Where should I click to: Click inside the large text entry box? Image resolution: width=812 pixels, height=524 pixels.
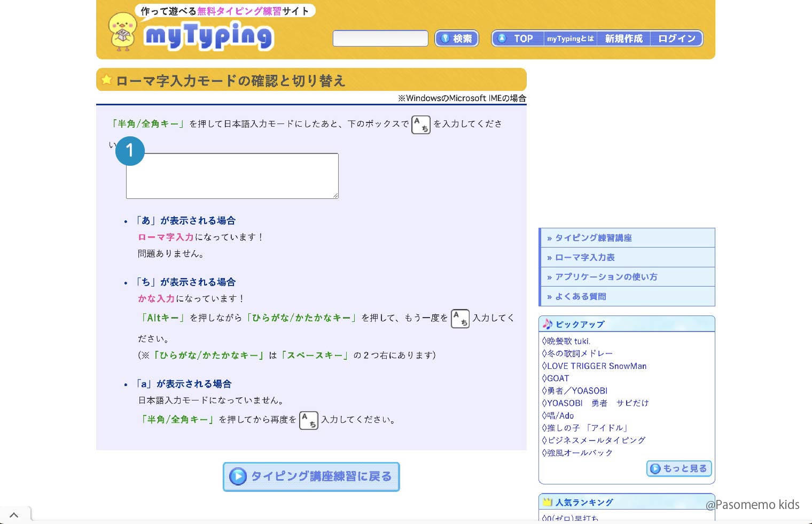[x=232, y=176]
